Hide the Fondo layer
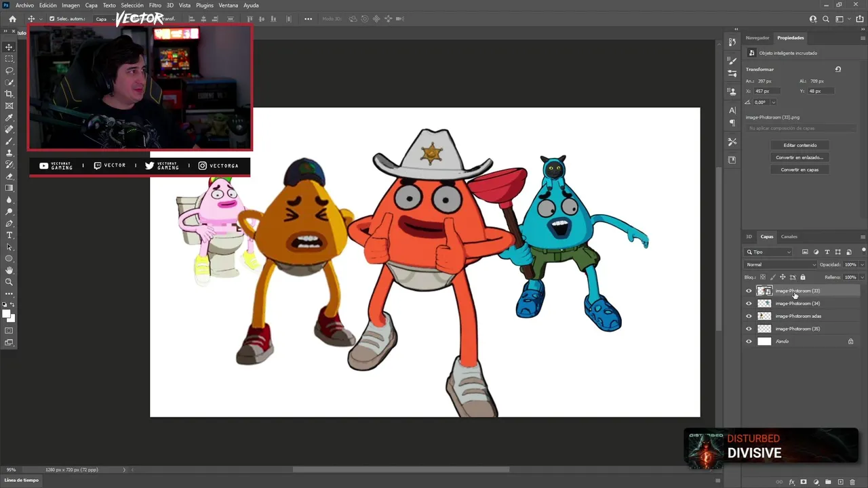Image resolution: width=868 pixels, height=488 pixels. (x=749, y=342)
